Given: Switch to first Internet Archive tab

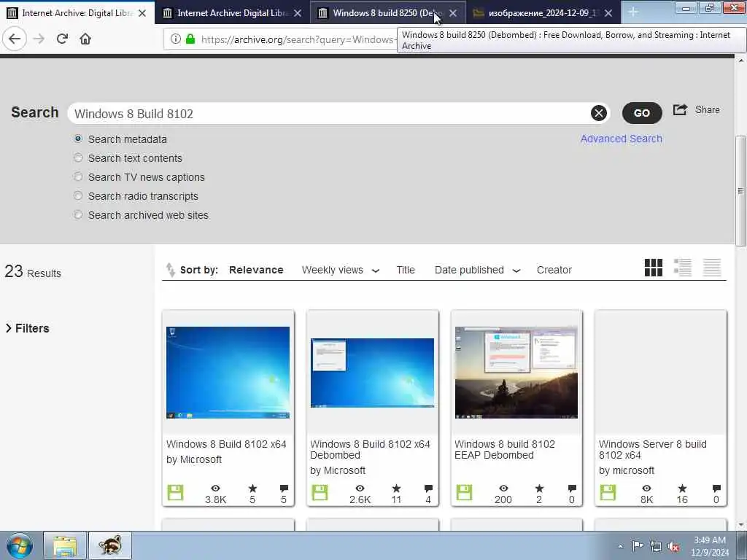Looking at the screenshot, I should pos(77,13).
